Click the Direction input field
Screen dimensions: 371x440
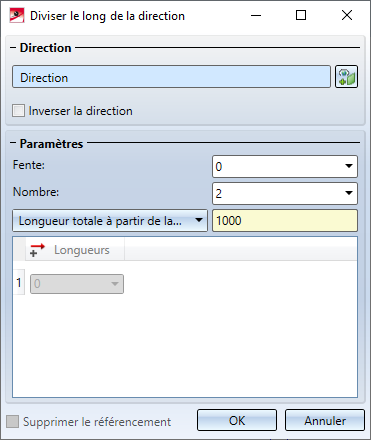(171, 77)
